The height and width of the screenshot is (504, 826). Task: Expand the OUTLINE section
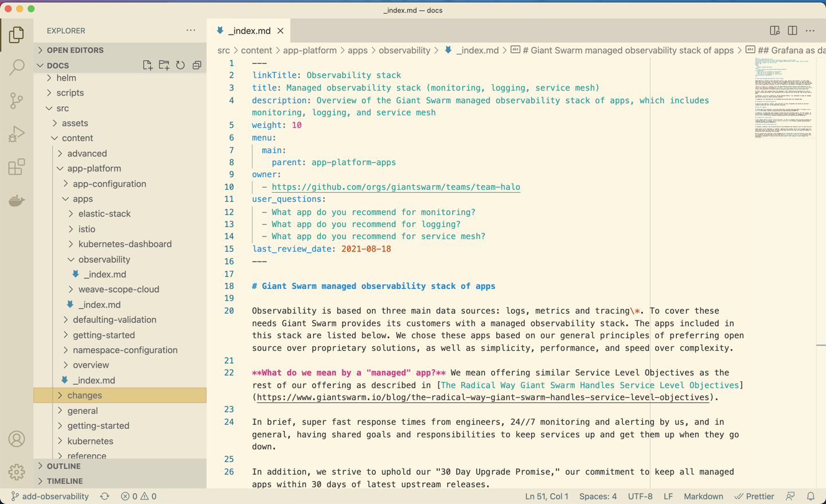pos(64,466)
